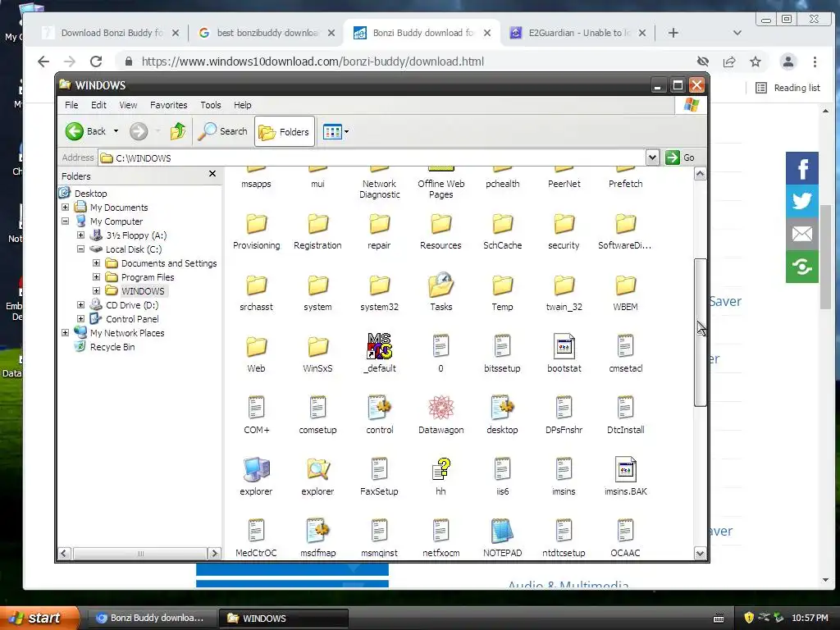Screen dimensions: 840x630
Task: Click Folders pane horizontal scrollbar thumb
Action: pos(140,554)
